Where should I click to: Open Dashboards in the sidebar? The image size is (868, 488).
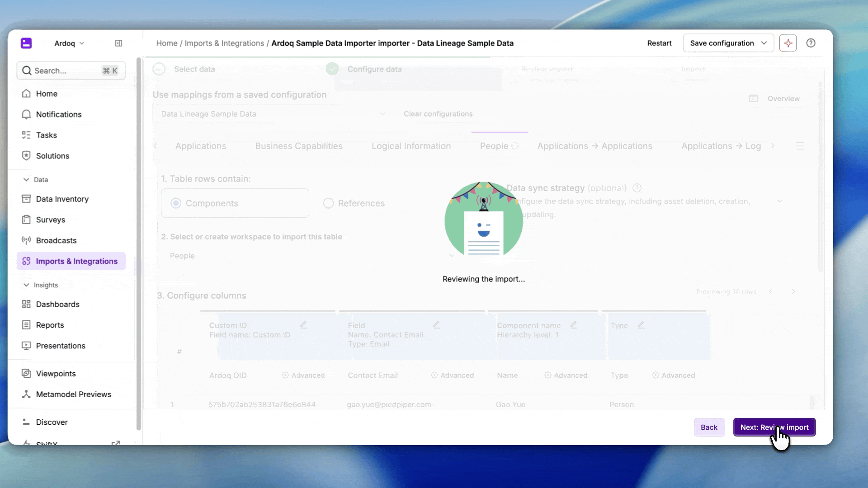(x=71, y=304)
